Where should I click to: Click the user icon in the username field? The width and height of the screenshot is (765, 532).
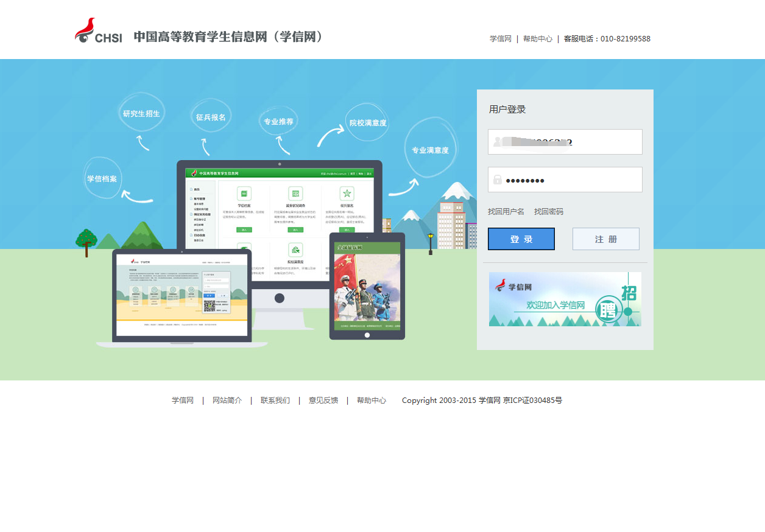[x=498, y=142]
